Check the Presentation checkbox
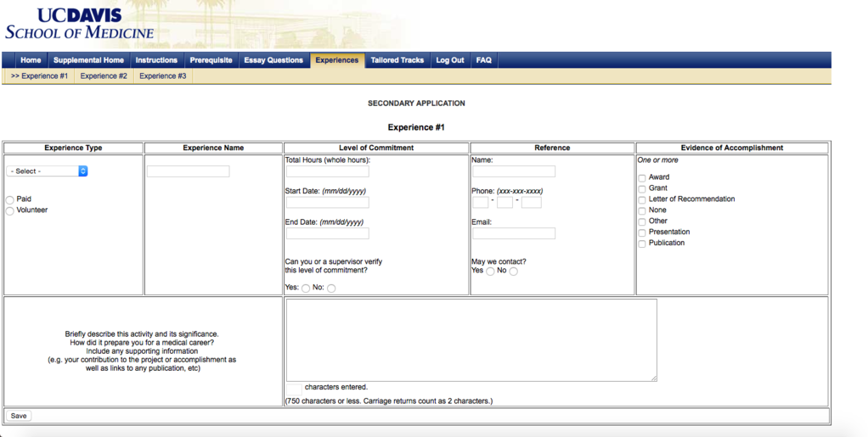Screen dimensions: 868x437 tap(642, 233)
